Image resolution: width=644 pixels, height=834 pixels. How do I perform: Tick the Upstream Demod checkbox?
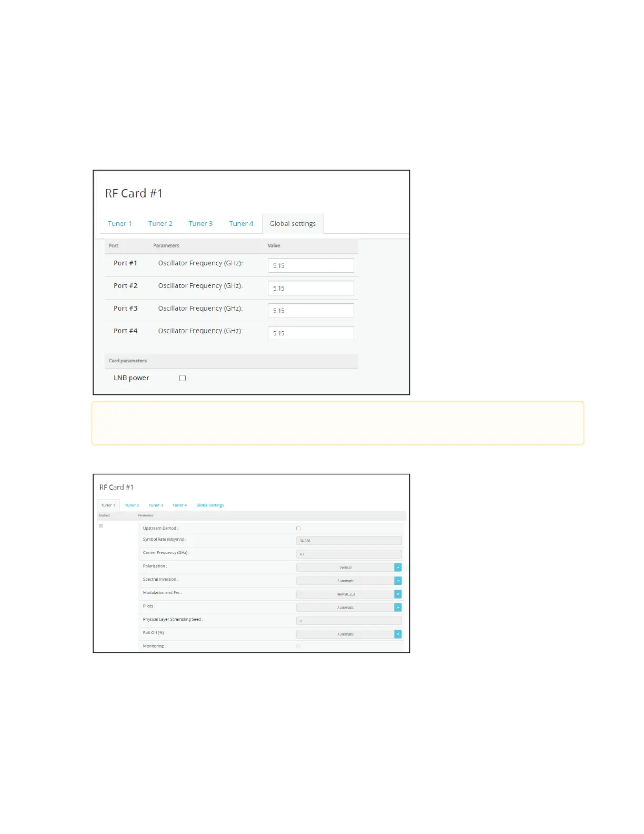298,529
